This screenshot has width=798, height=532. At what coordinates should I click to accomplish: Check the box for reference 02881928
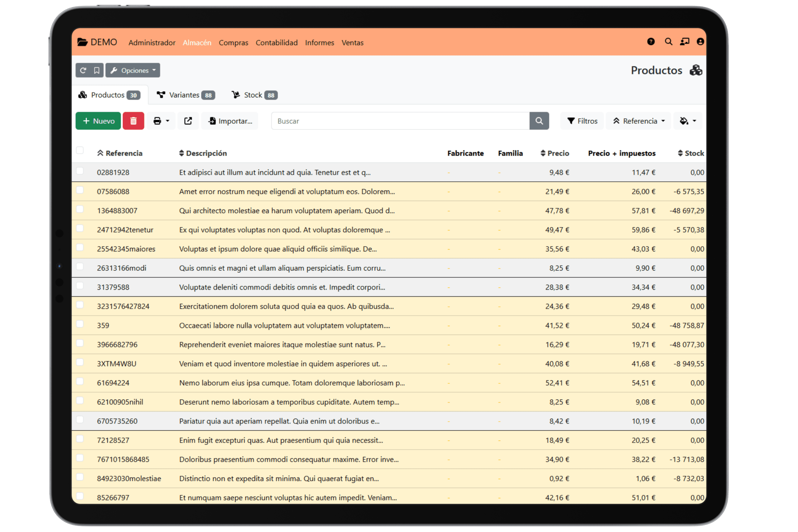pyautogui.click(x=80, y=171)
